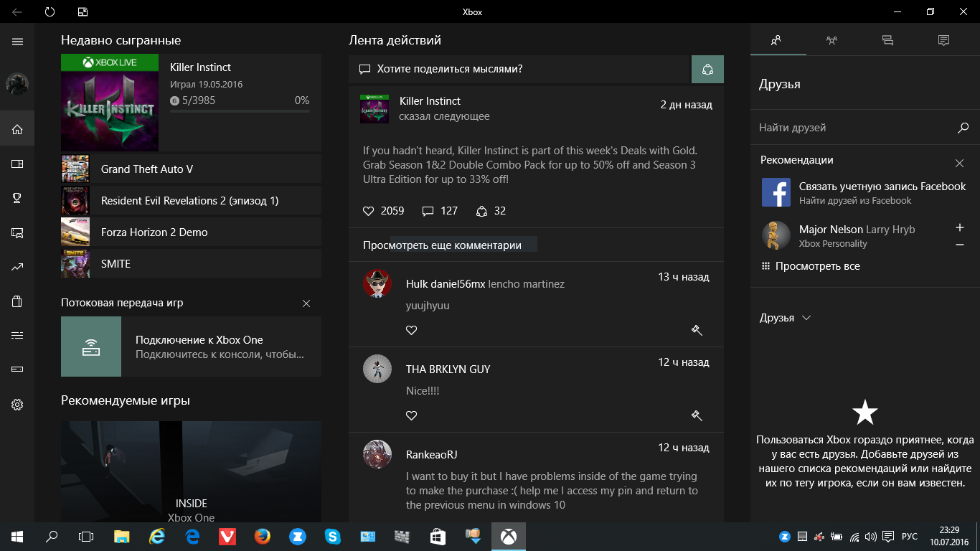
Task: Like THA BRKLYN GUY's comment
Action: (411, 415)
